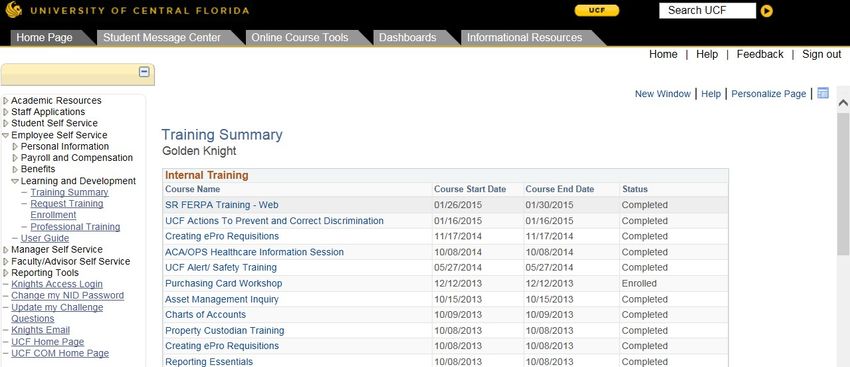Click into the Search UCF field
Image resolution: width=850 pixels, height=367 pixels.
pyautogui.click(x=707, y=10)
